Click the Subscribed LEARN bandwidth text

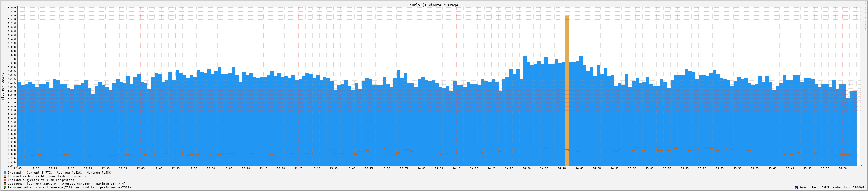click(831, 187)
